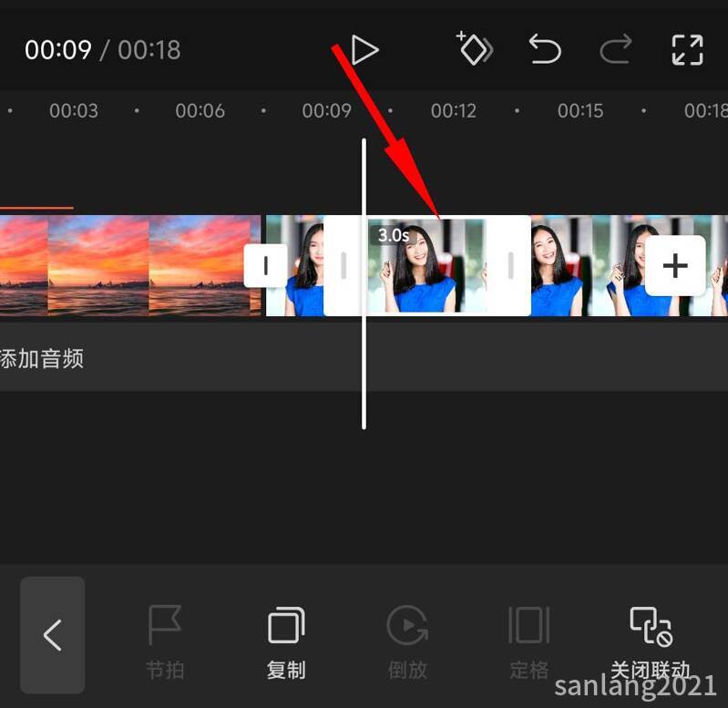This screenshot has width=728, height=708.
Task: Reverse the clip with 倒放
Action: [407, 642]
